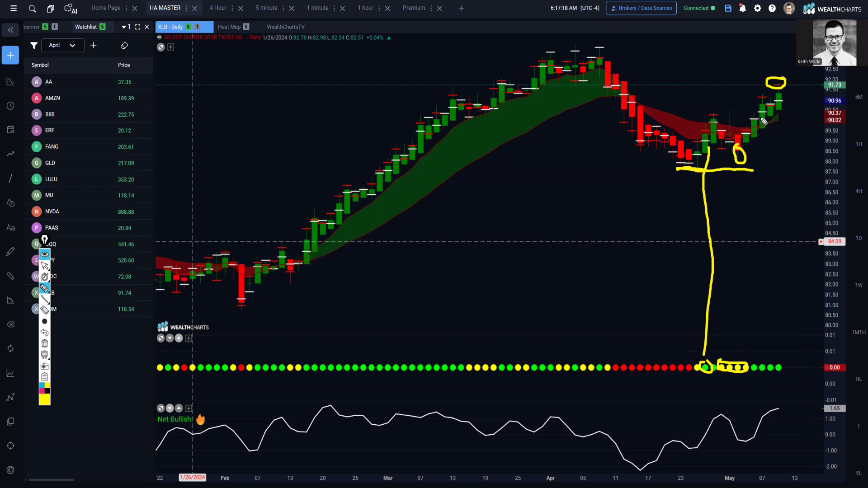
Task: Click the refresh sync icon in sidebar
Action: [x=10, y=349]
